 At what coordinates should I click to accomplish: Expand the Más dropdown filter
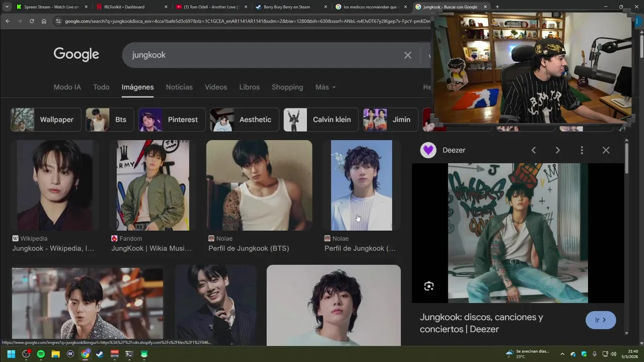click(x=326, y=87)
